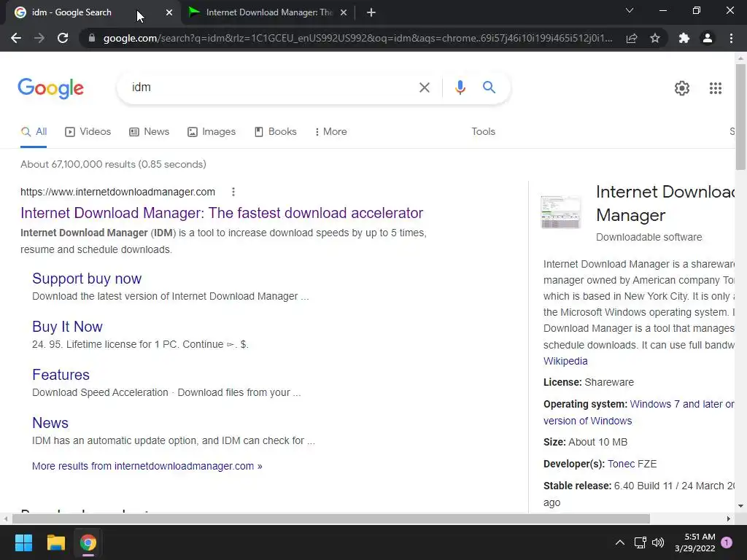Go back to the previous page

pos(16,38)
